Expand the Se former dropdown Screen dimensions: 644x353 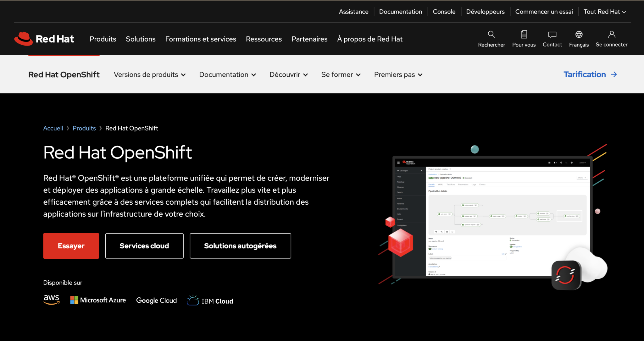341,74
